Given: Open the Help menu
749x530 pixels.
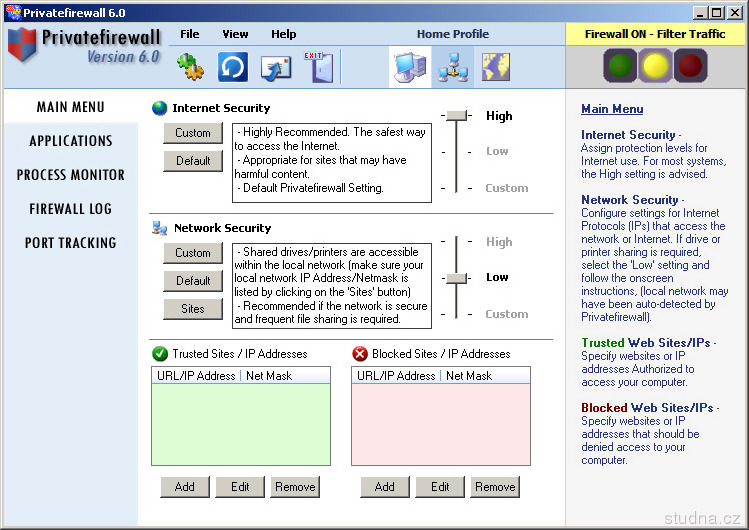Looking at the screenshot, I should tap(284, 34).
